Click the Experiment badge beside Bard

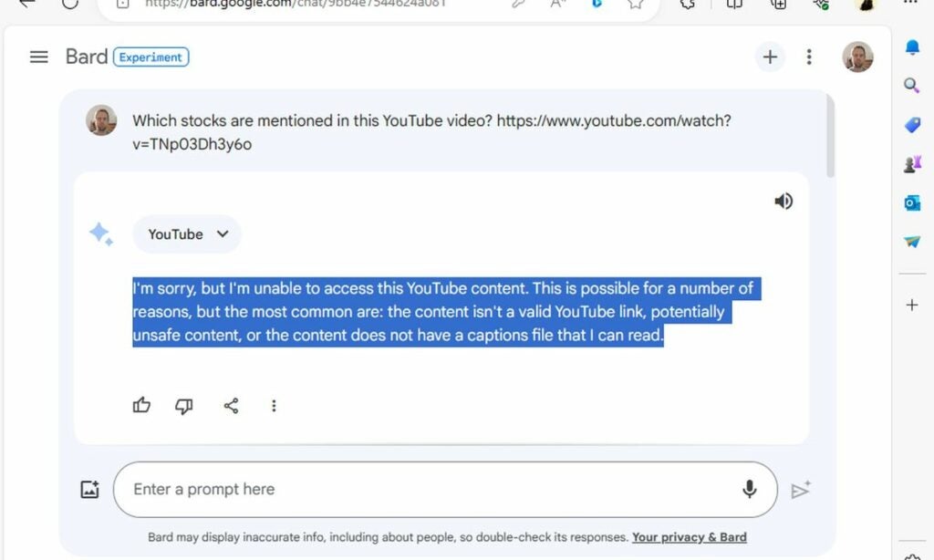[150, 57]
